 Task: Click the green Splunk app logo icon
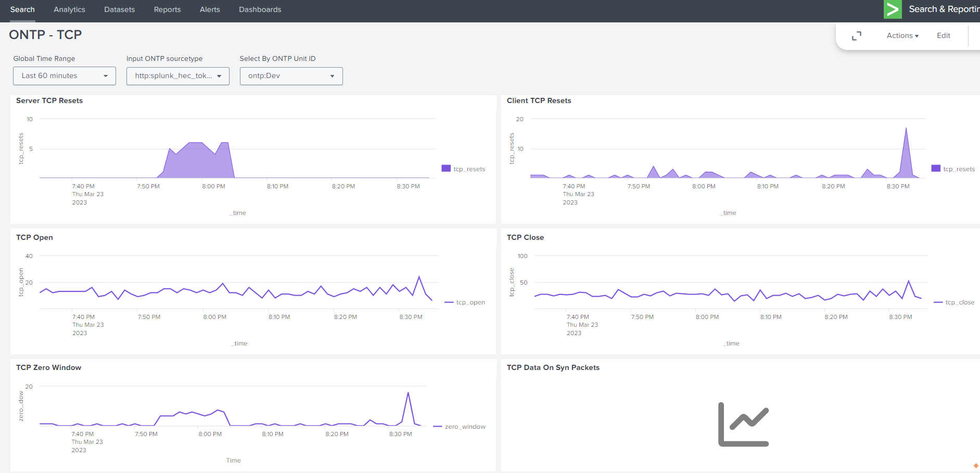coord(893,9)
